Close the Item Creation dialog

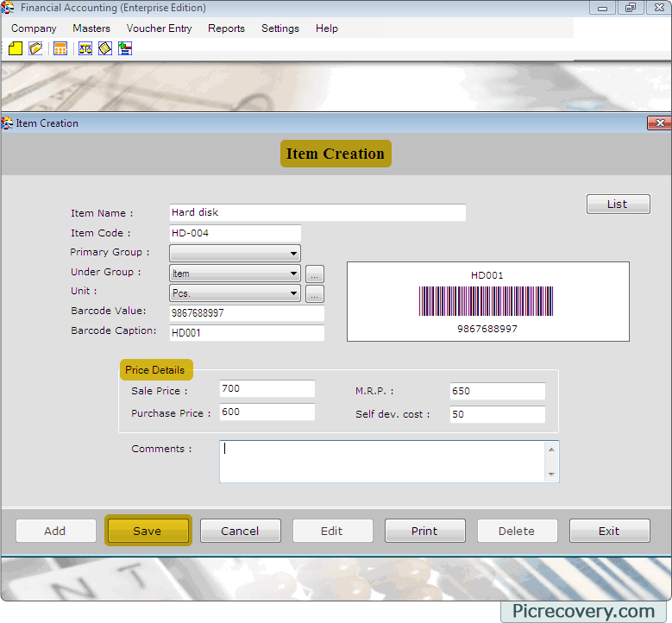659,123
